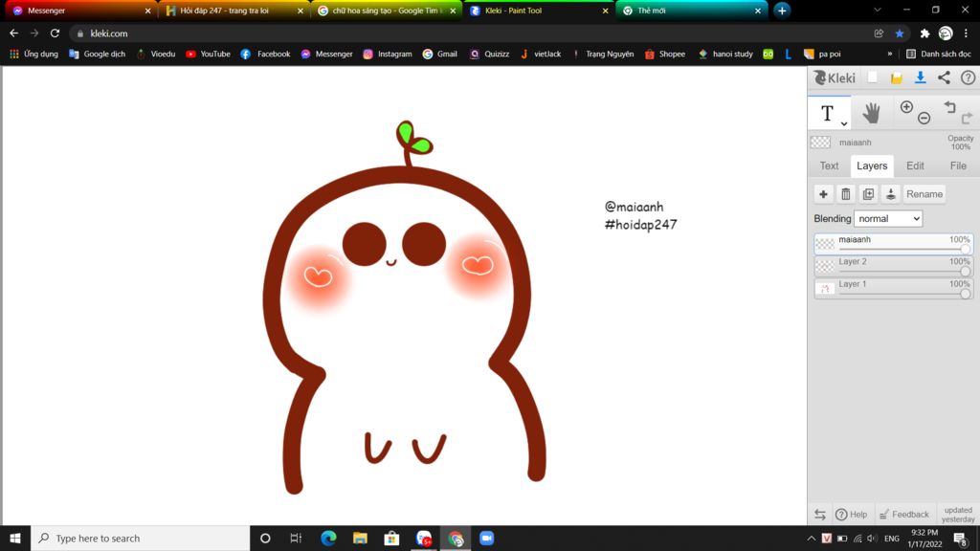The width and height of the screenshot is (980, 551).
Task: Switch to the Layers tab
Action: pos(872,165)
